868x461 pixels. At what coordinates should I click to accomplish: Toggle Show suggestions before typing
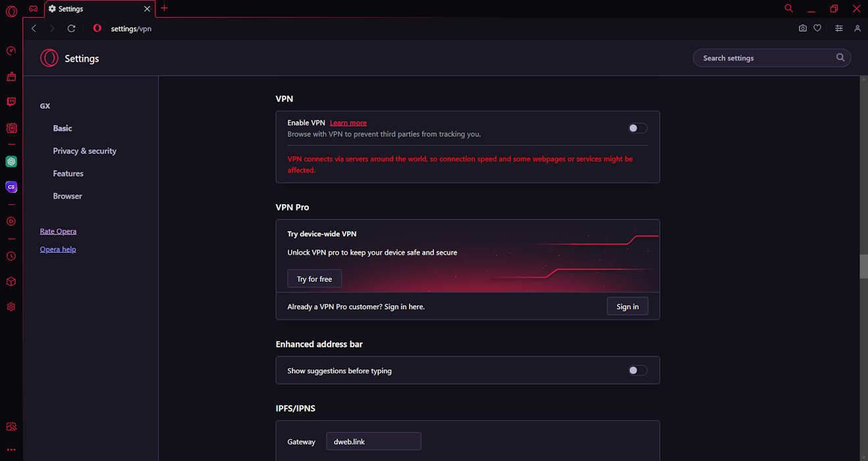click(637, 371)
